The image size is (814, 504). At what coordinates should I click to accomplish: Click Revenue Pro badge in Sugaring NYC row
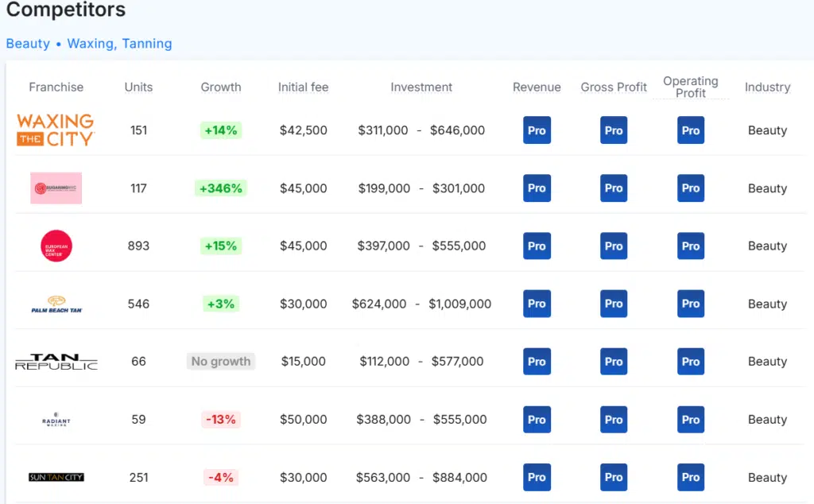tap(537, 188)
